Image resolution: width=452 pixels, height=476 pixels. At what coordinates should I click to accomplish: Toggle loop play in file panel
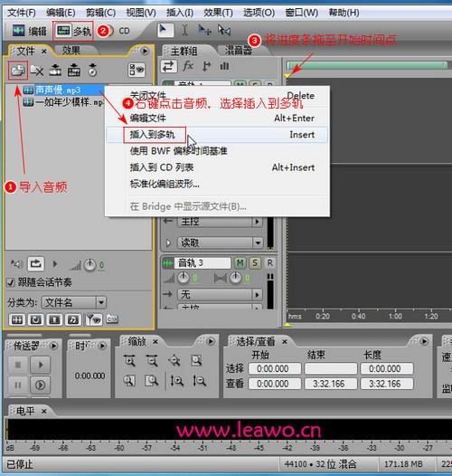click(x=36, y=263)
